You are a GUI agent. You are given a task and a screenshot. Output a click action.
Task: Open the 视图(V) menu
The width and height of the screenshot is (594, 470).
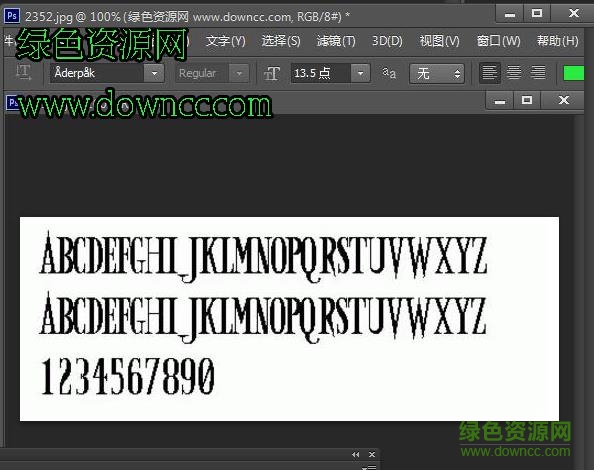click(x=439, y=41)
